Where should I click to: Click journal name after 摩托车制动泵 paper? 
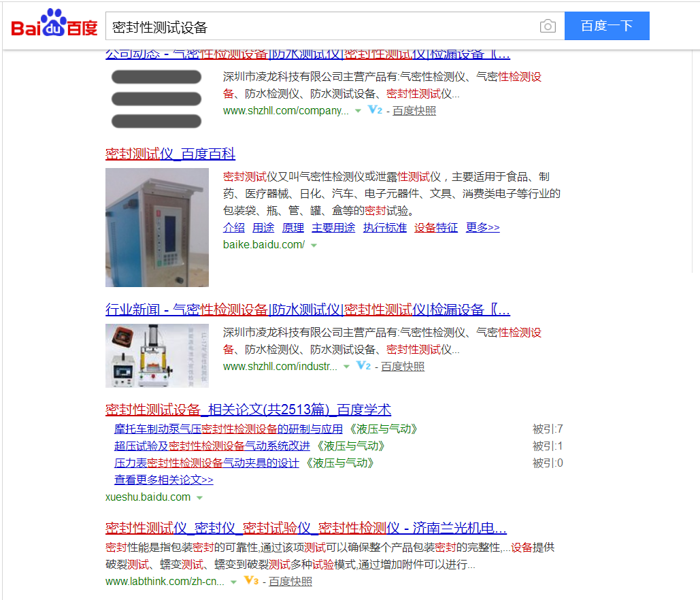(384, 429)
